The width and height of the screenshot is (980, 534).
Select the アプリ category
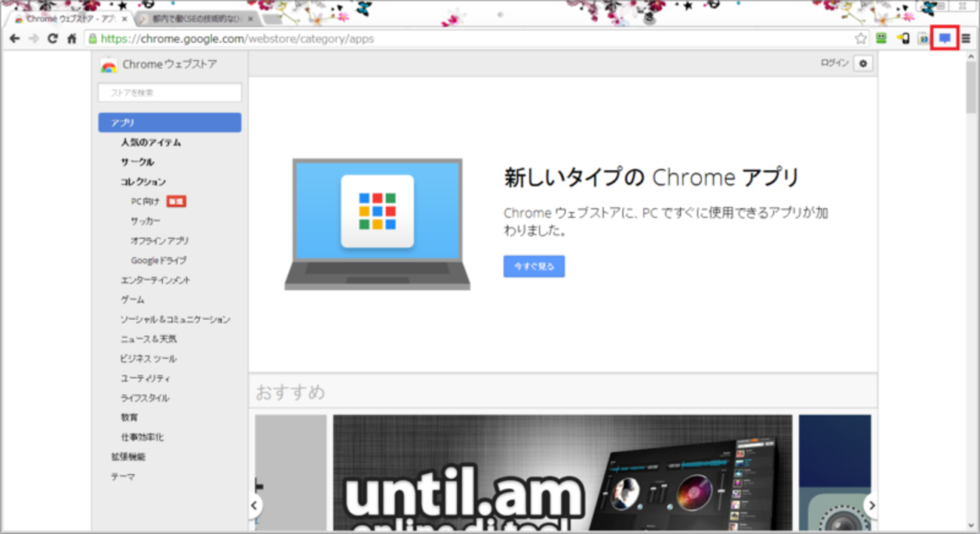[x=170, y=123]
